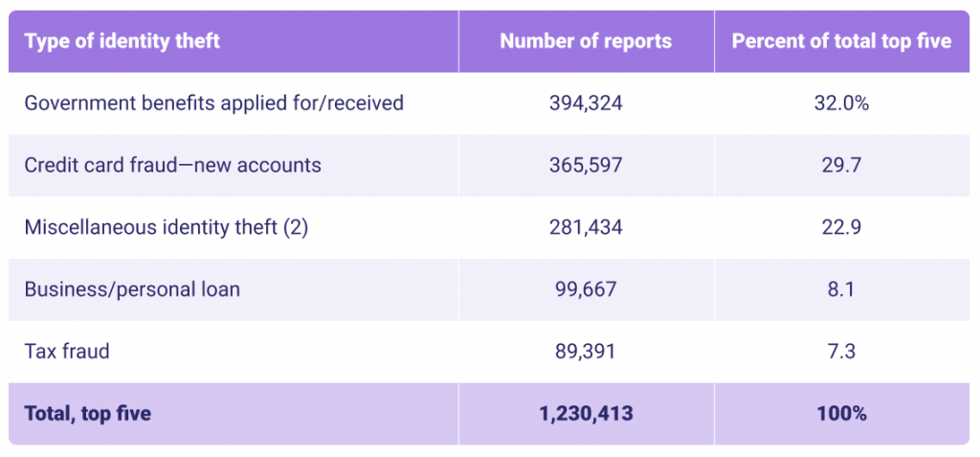Click the 1,230,413 total reports value

coord(586,414)
